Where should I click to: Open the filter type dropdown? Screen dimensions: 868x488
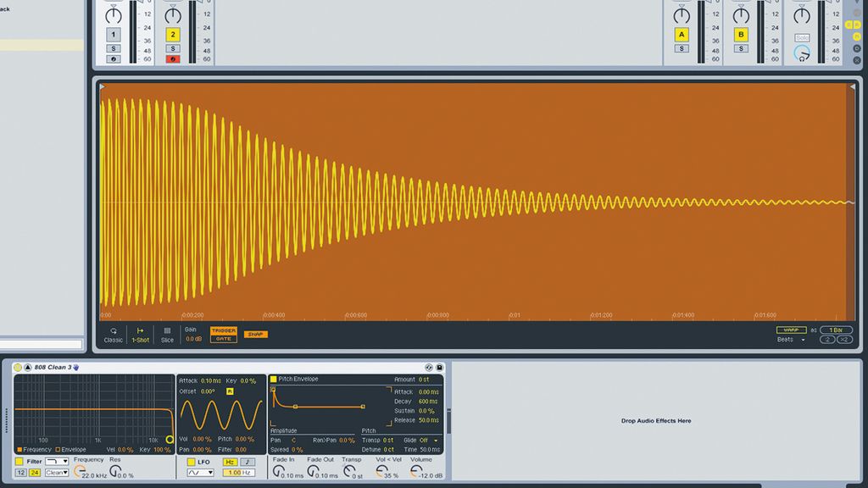[x=58, y=462]
